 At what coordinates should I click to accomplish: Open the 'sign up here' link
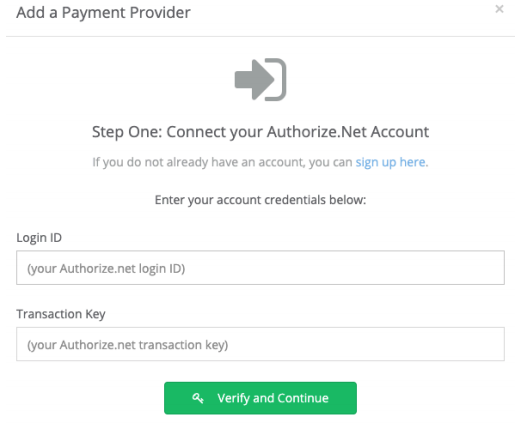click(x=390, y=162)
